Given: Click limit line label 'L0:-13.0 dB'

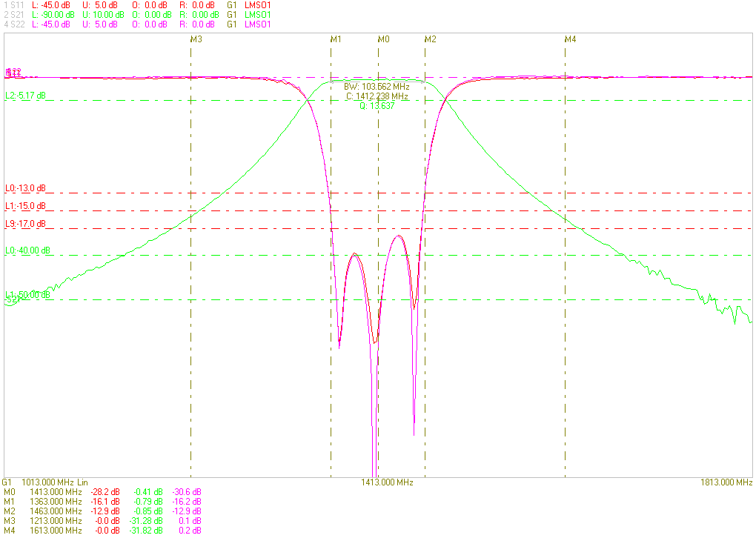Looking at the screenshot, I should pos(25,188).
